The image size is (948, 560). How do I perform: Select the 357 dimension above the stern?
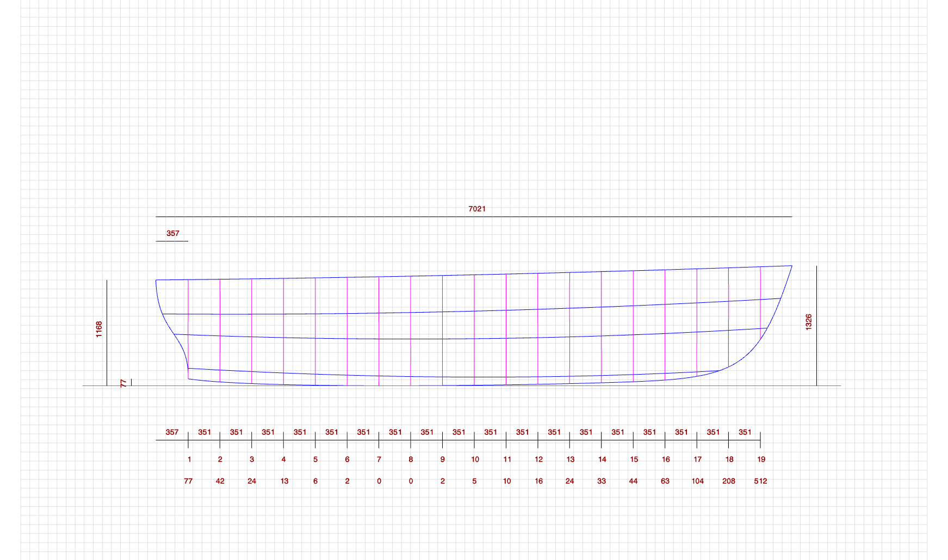point(172,233)
